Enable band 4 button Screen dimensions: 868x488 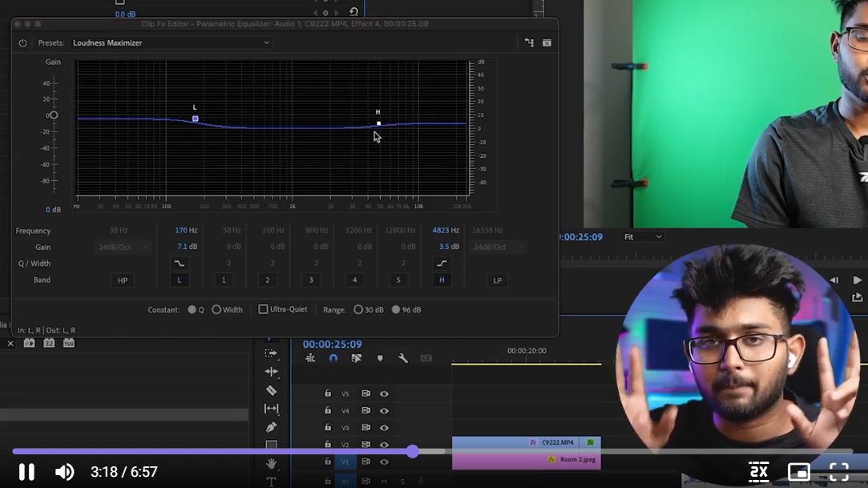point(355,280)
